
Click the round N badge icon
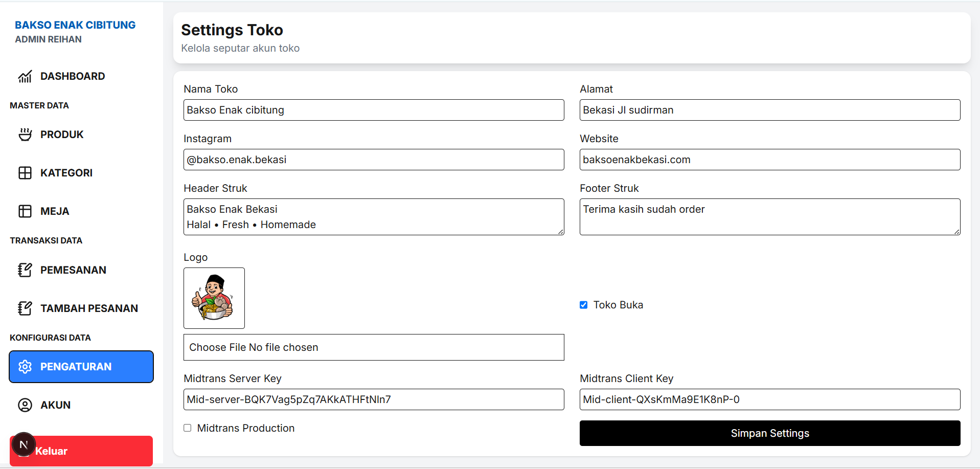coord(24,444)
